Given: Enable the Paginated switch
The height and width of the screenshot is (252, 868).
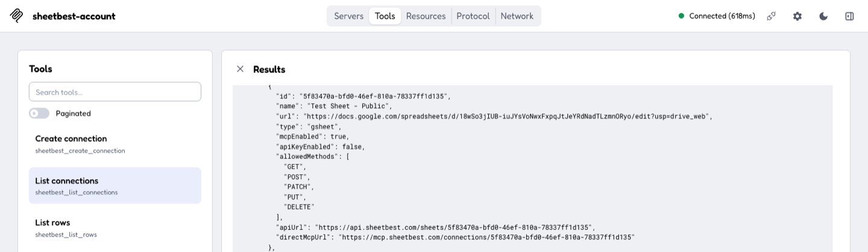Looking at the screenshot, I should tap(39, 113).
